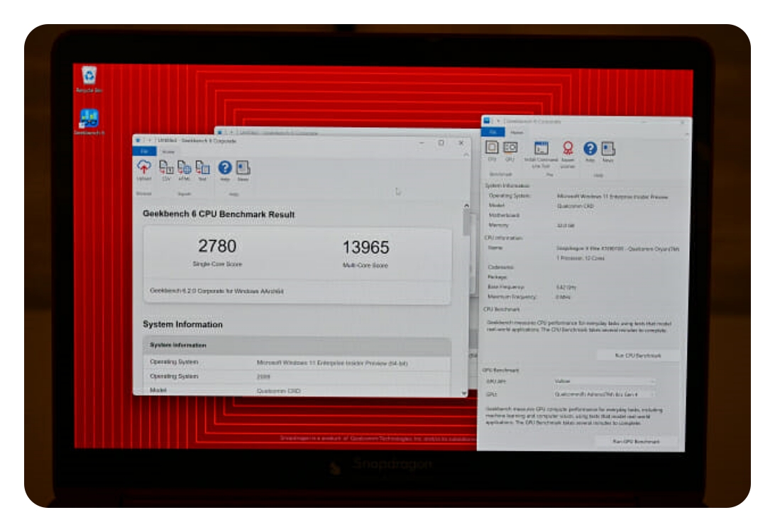The image size is (775, 532).
Task: Click the Model row in results table
Action: (x=297, y=390)
